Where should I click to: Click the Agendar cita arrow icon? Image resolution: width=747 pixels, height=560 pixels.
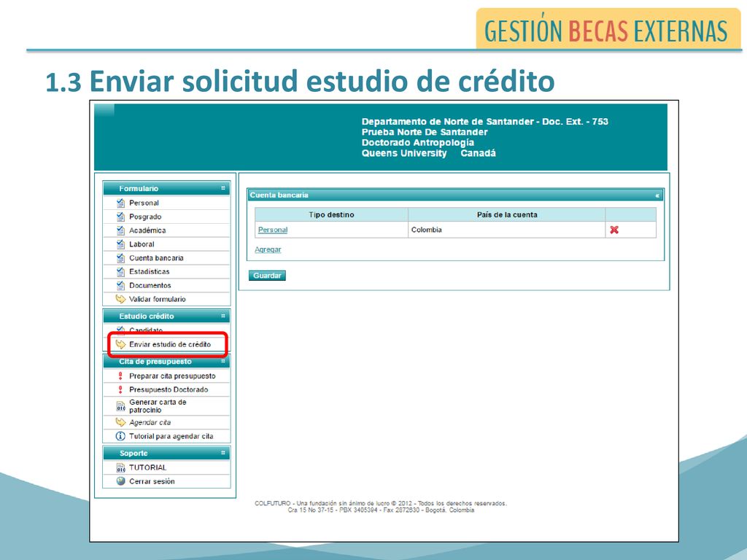120,422
